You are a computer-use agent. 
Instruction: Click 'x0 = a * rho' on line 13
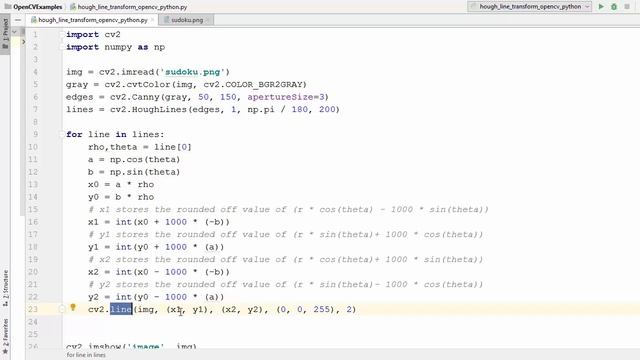point(121,184)
